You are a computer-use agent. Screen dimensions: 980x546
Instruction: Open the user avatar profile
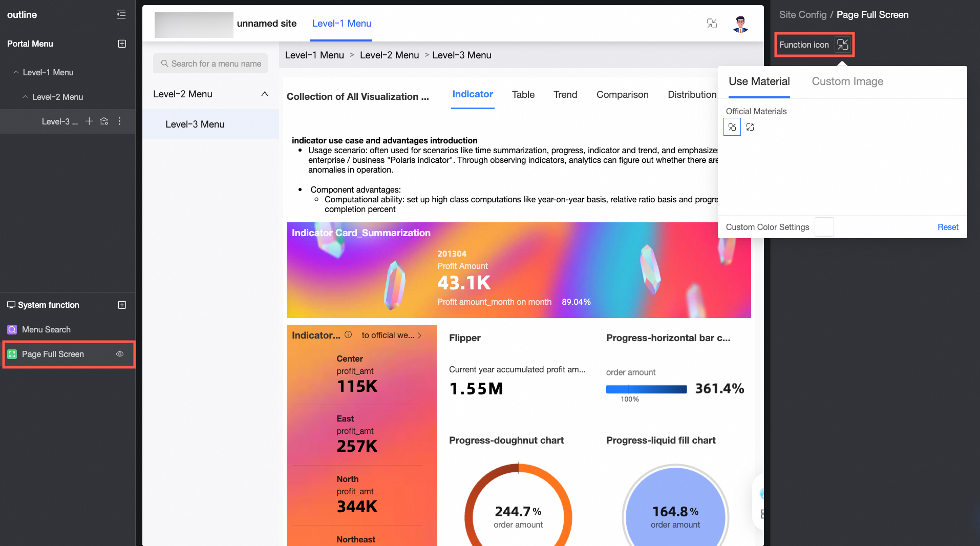coord(740,24)
